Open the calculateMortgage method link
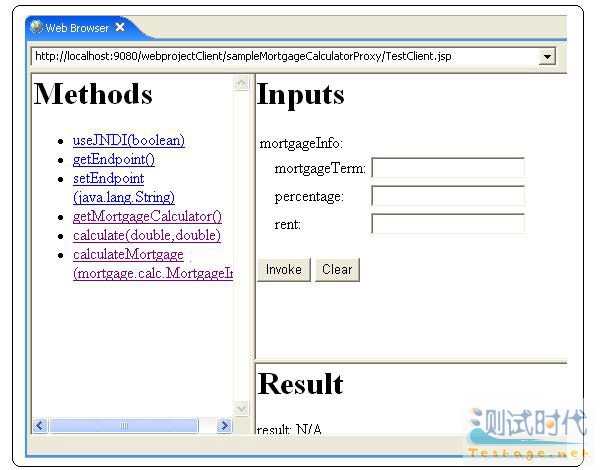 click(128, 255)
